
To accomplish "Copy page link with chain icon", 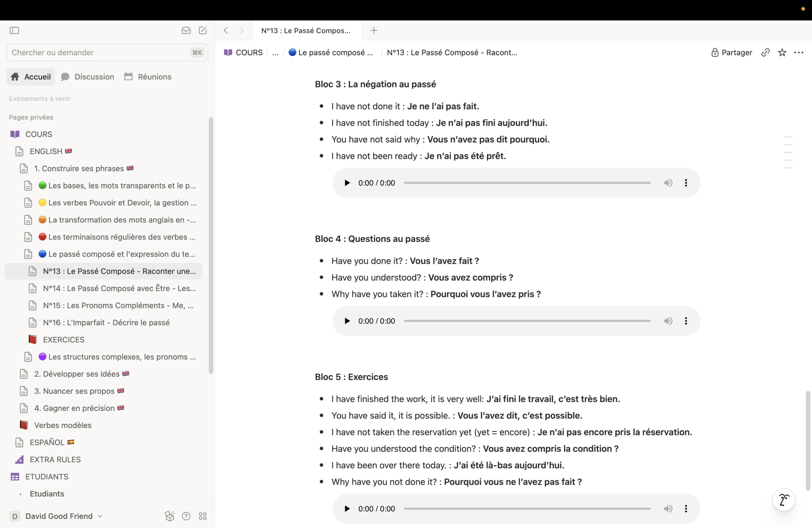I will point(765,53).
